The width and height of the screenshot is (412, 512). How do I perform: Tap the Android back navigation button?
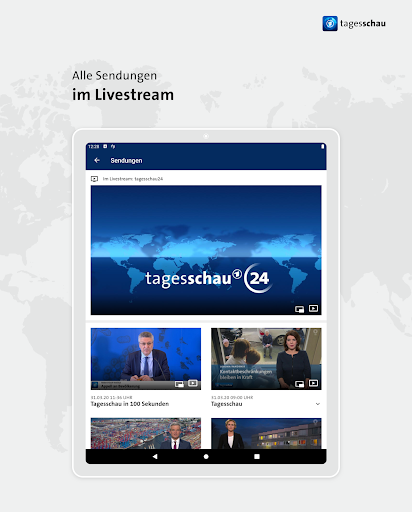pyautogui.click(x=155, y=456)
